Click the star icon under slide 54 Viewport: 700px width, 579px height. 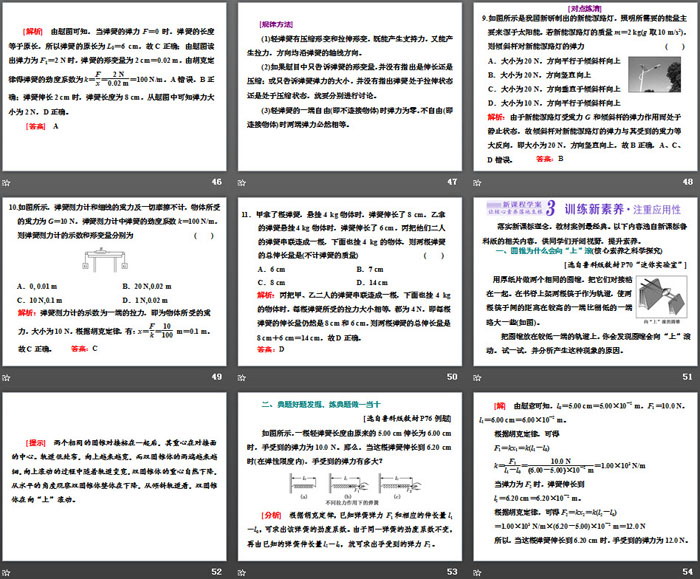tap(477, 572)
